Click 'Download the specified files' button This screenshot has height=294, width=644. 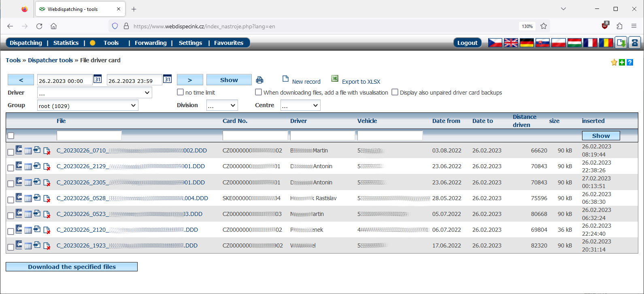point(72,267)
